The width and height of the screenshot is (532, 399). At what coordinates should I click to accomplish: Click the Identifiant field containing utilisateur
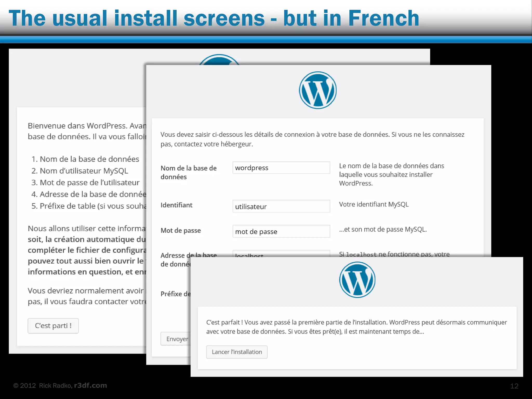tap(281, 206)
